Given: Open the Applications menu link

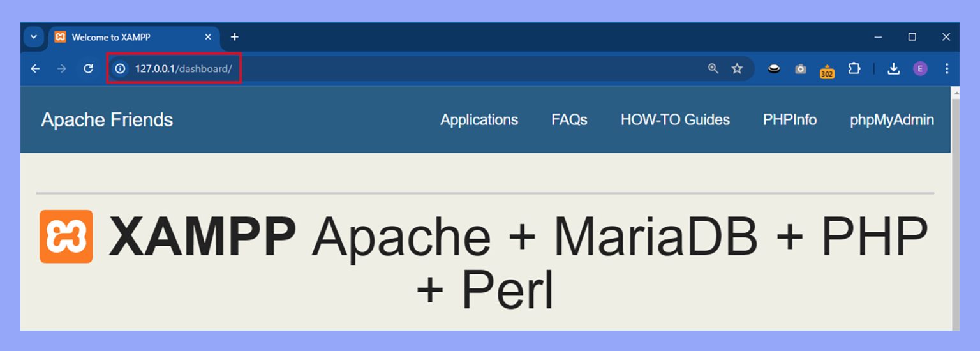Looking at the screenshot, I should pyautogui.click(x=479, y=120).
